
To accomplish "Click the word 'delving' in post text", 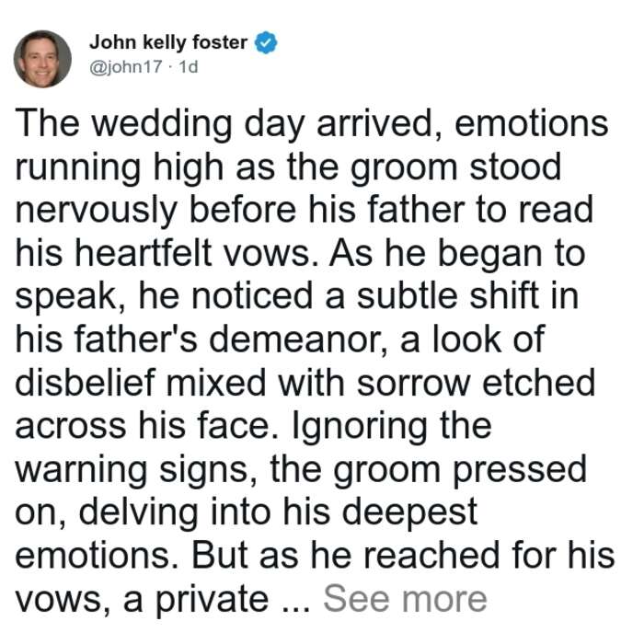I will click(139, 513).
